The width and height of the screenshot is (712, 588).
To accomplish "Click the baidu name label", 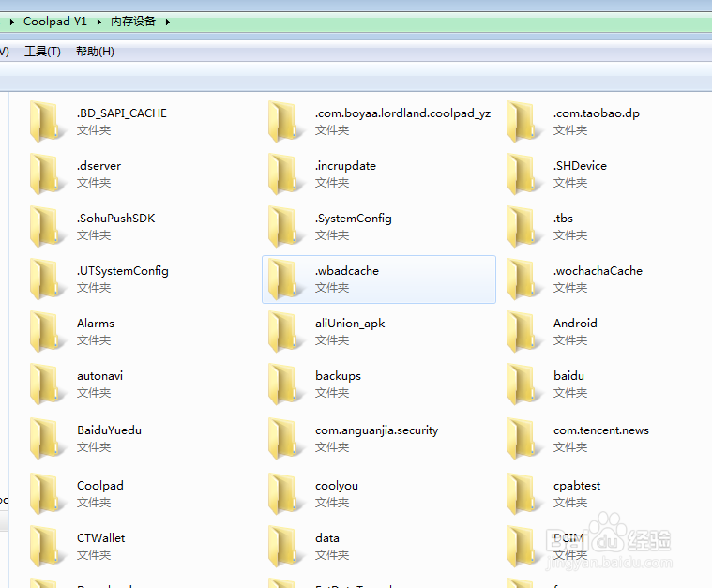I will click(569, 376).
